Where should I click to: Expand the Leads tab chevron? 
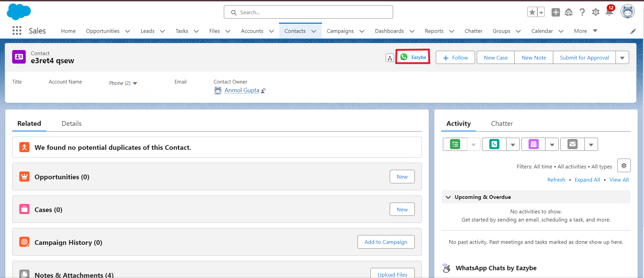163,31
